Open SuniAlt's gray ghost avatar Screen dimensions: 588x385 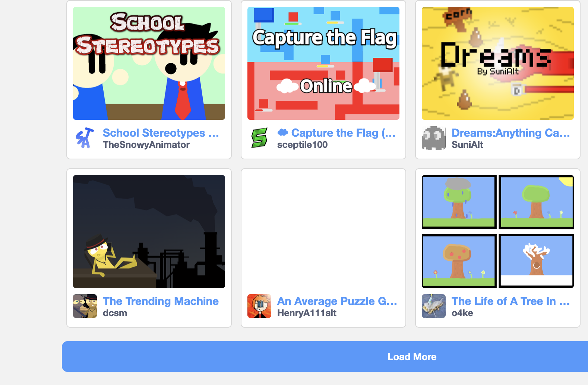click(x=434, y=138)
